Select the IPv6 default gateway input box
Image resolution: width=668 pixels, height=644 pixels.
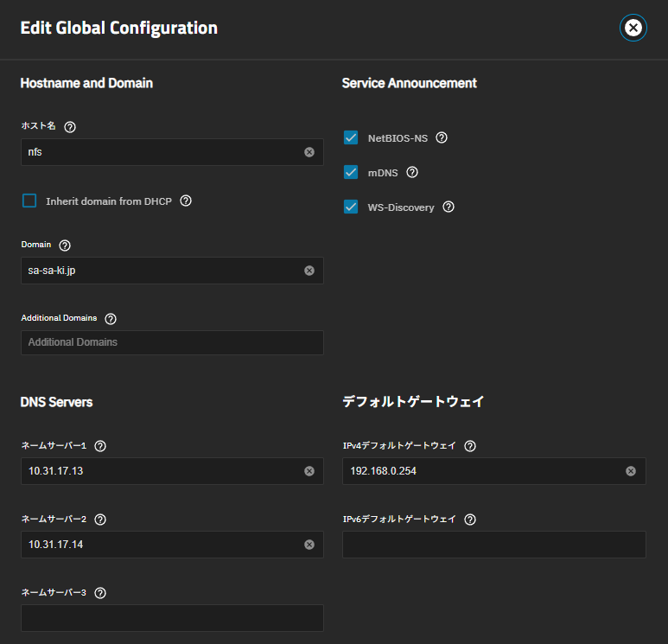coord(494,545)
